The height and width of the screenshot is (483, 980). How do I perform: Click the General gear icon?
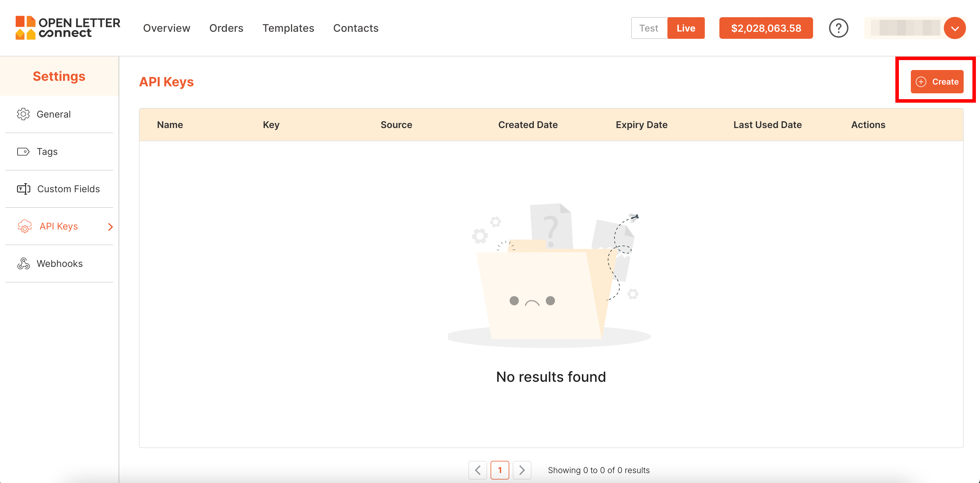(23, 114)
